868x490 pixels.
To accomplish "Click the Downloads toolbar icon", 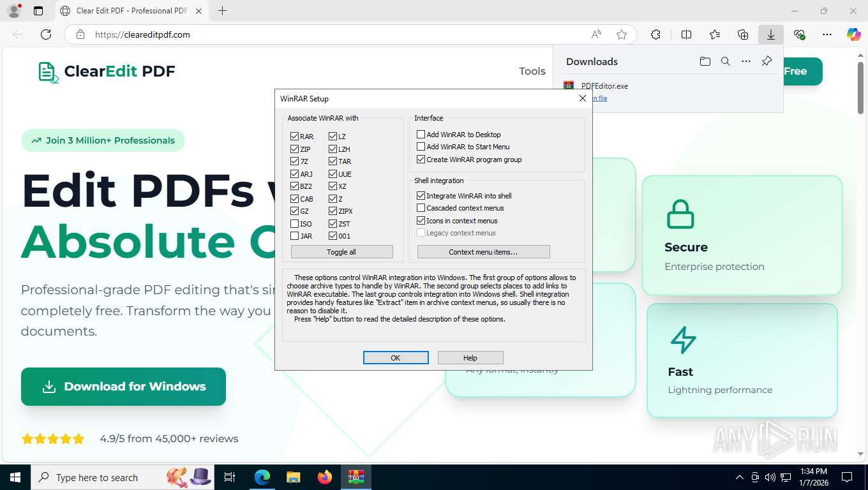I will [x=771, y=34].
